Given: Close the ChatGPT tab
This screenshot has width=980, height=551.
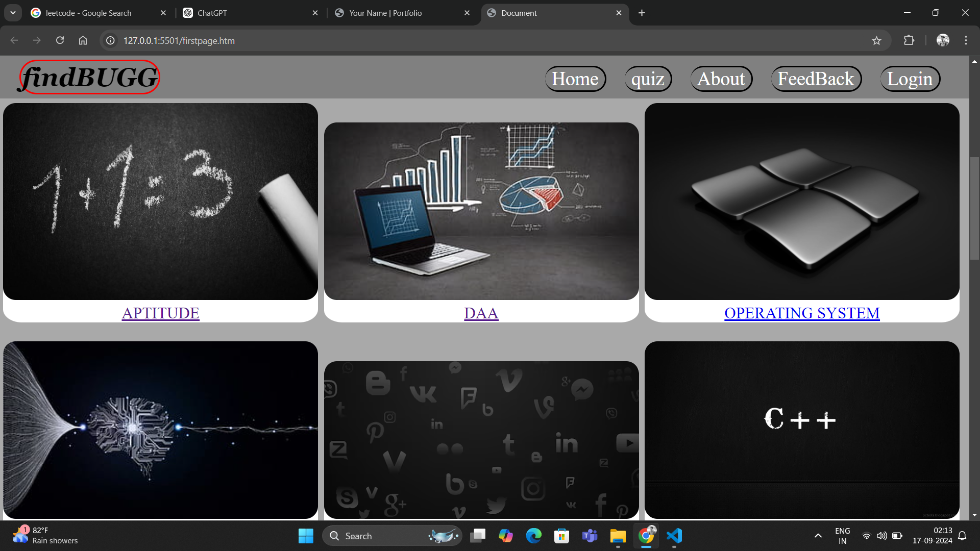Looking at the screenshot, I should pyautogui.click(x=315, y=13).
